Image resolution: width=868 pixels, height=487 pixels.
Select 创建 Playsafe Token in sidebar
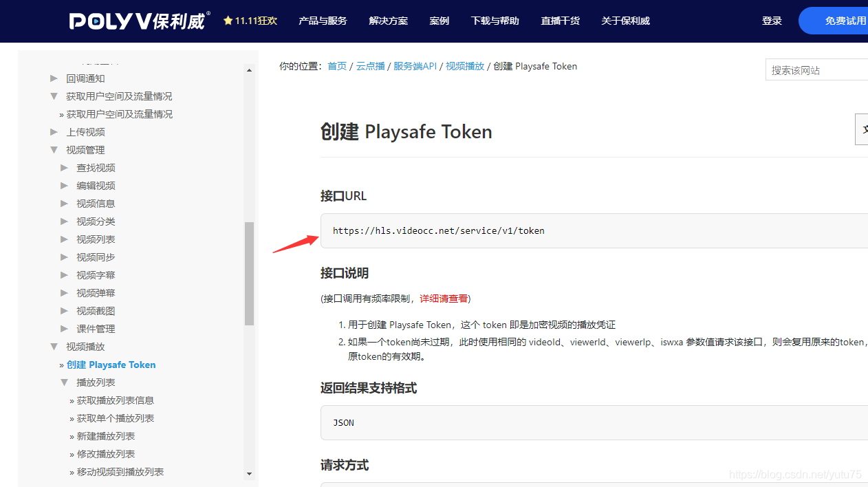[x=111, y=364]
